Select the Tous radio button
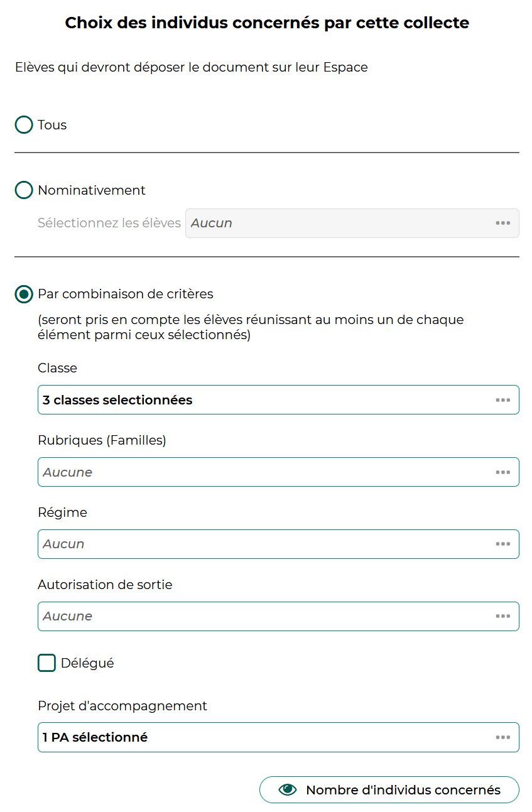This screenshot has height=812, width=532. click(24, 125)
